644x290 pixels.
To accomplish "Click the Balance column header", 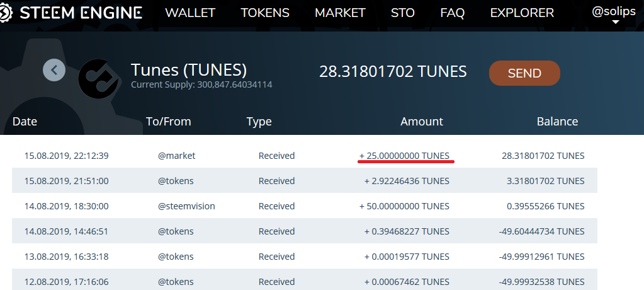I will point(557,121).
